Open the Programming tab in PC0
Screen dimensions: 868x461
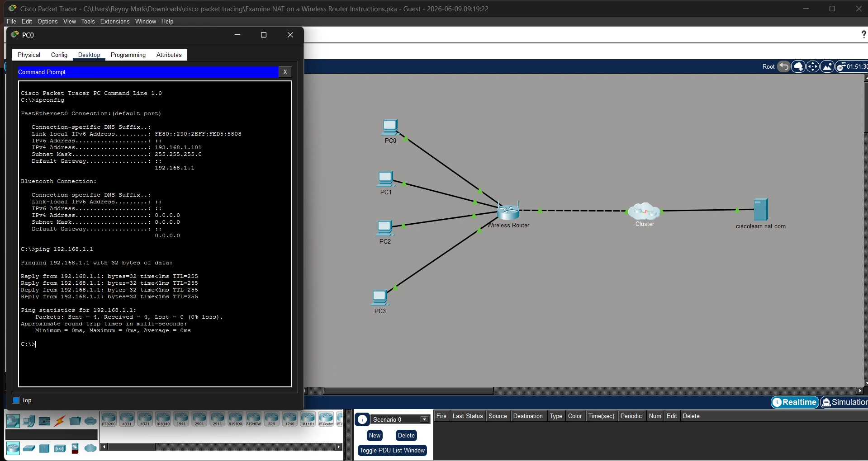coord(128,55)
